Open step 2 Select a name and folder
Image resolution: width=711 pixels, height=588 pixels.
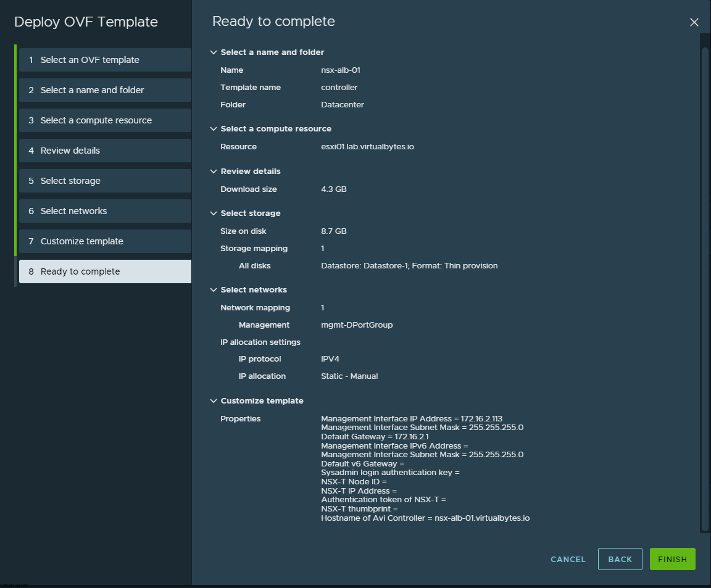click(105, 90)
